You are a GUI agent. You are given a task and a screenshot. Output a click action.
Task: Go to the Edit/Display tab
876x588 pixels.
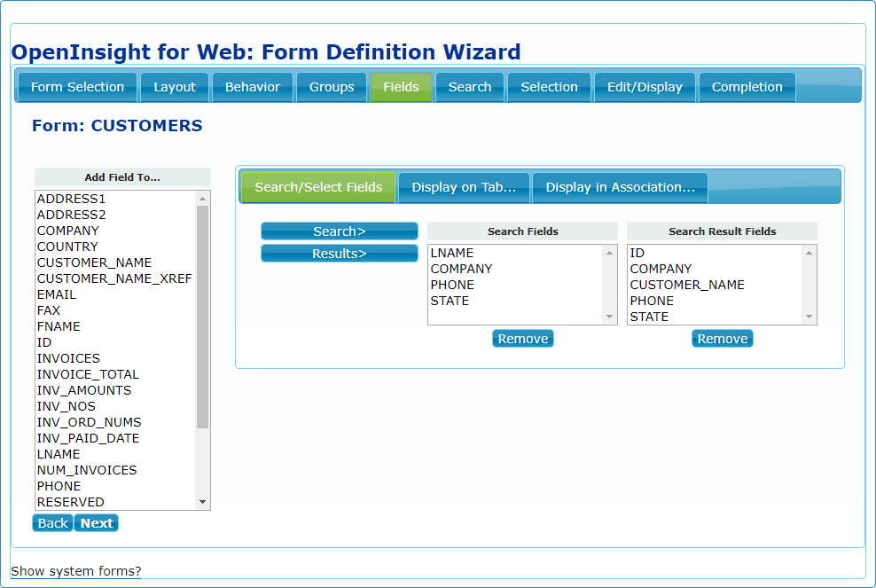[645, 87]
